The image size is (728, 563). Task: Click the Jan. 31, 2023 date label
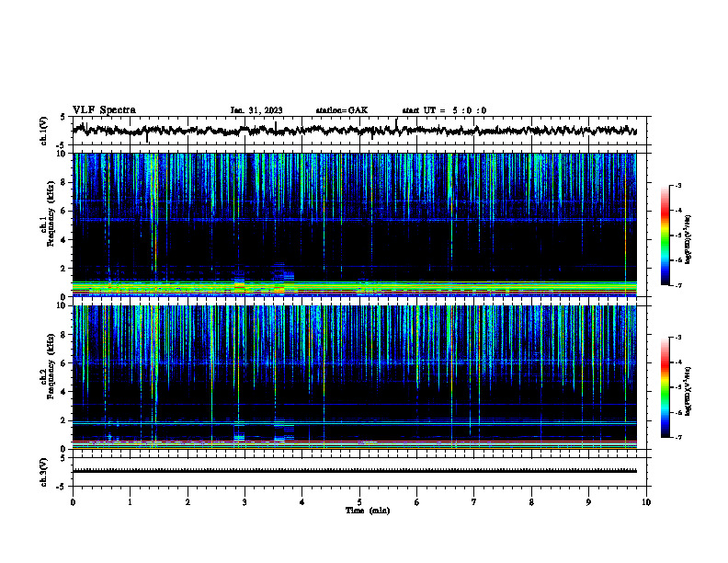pyautogui.click(x=256, y=110)
